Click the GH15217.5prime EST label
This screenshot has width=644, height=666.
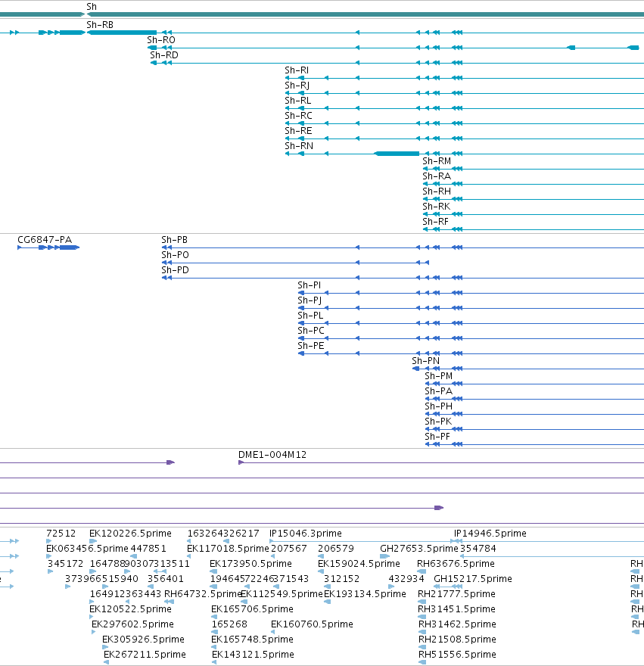coord(473,579)
